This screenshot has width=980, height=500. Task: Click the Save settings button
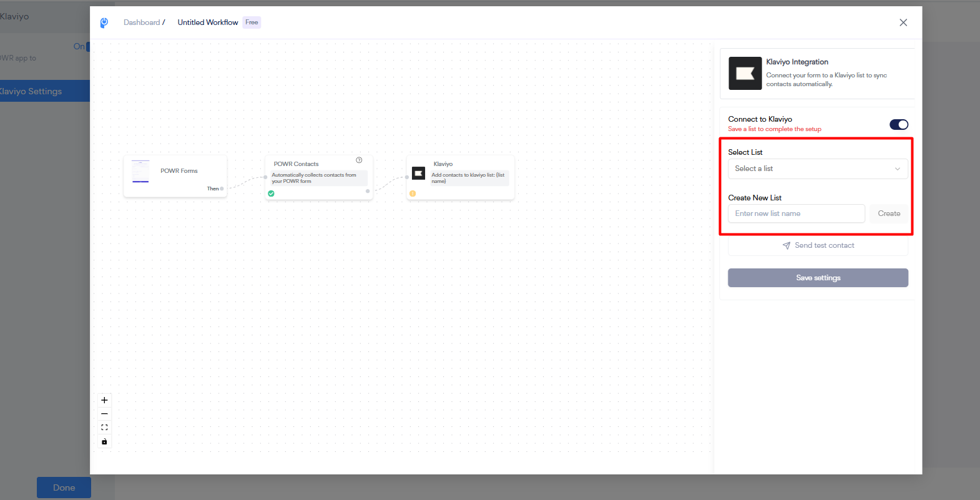[818, 278]
